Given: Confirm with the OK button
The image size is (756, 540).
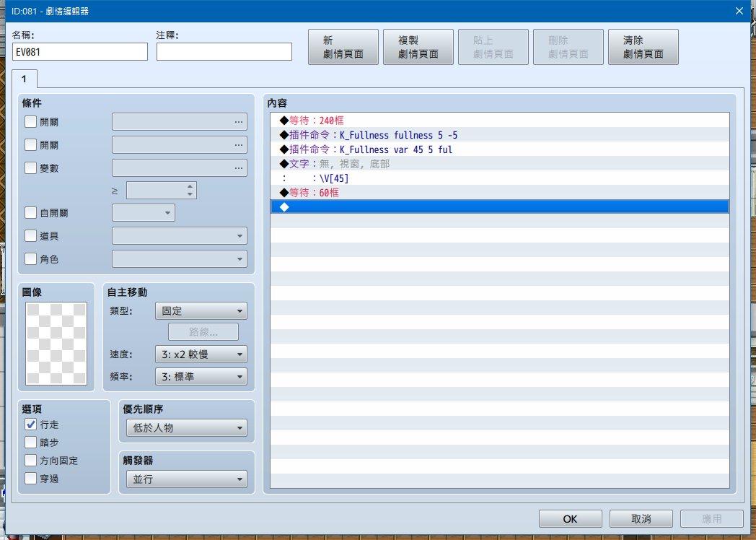Looking at the screenshot, I should tap(571, 519).
